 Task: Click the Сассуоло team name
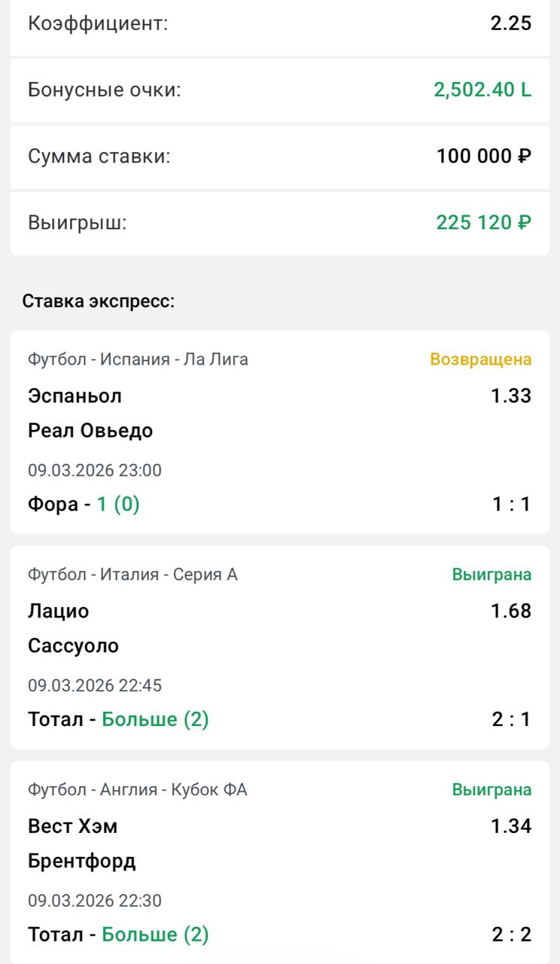point(73,646)
